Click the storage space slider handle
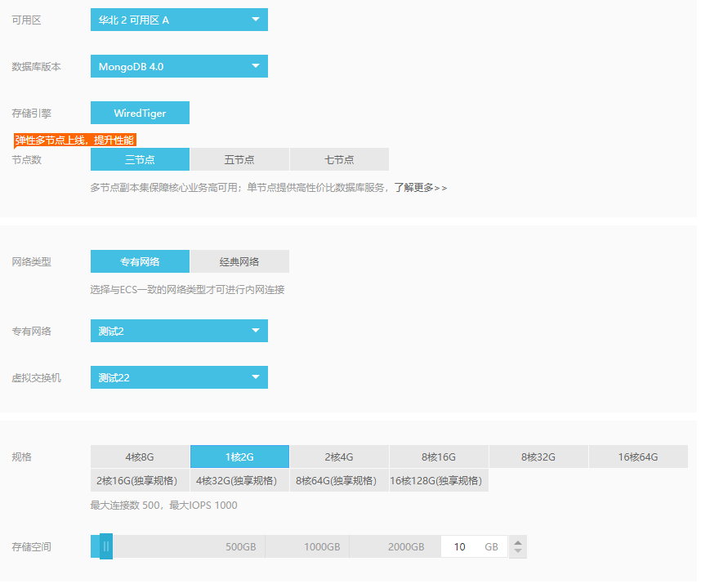The height and width of the screenshot is (588, 701). 106,546
